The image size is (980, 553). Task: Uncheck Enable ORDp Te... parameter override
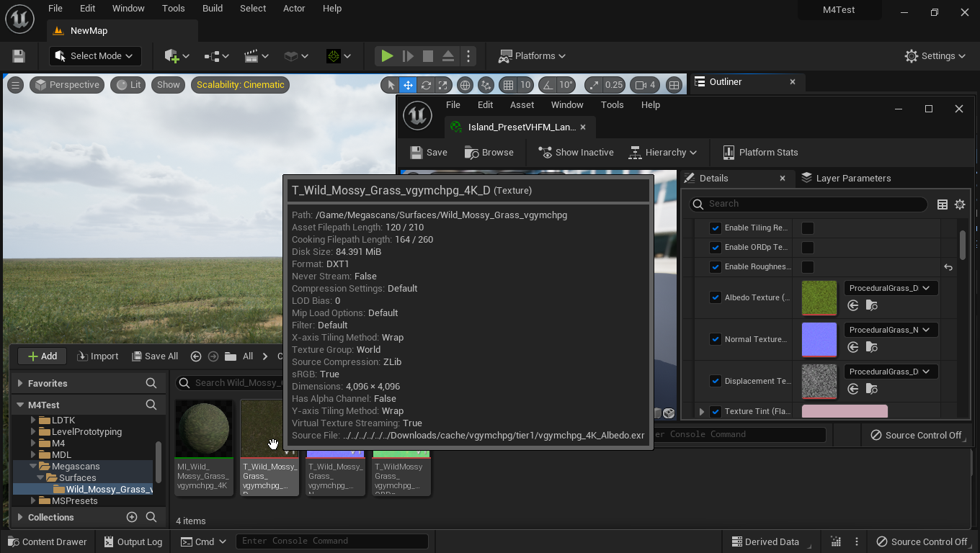(716, 248)
